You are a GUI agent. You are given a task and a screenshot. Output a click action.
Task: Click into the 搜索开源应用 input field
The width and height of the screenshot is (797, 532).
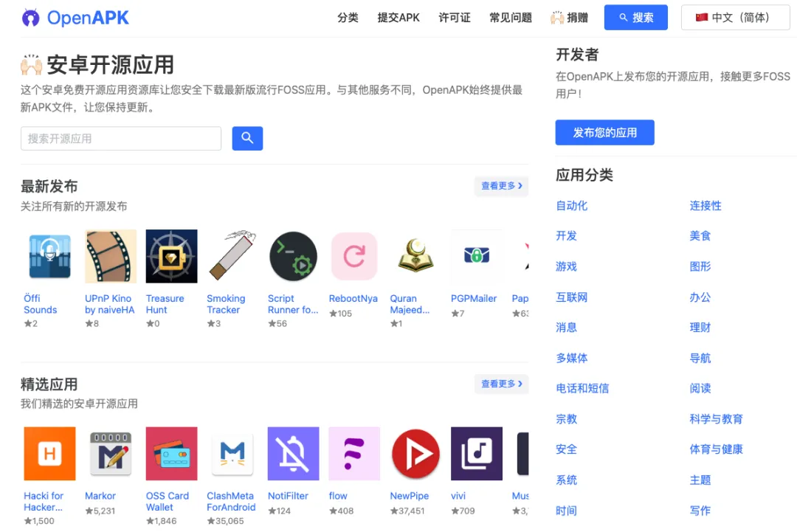(121, 138)
